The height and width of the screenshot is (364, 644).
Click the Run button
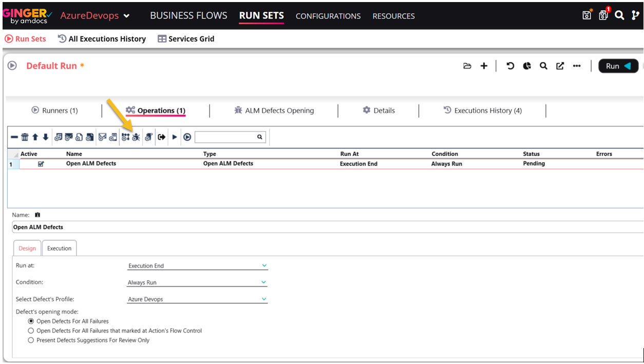[618, 66]
